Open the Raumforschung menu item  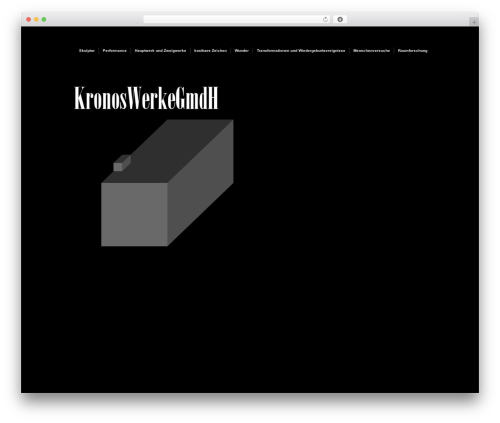pos(412,51)
